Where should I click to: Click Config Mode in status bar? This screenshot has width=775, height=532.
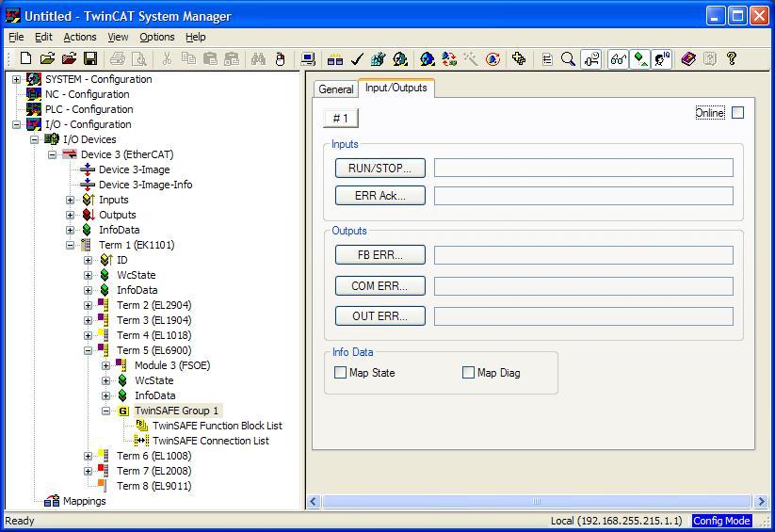click(721, 521)
